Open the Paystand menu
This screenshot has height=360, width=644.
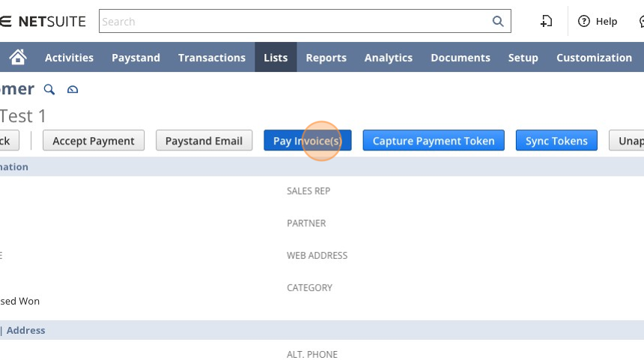(x=136, y=58)
